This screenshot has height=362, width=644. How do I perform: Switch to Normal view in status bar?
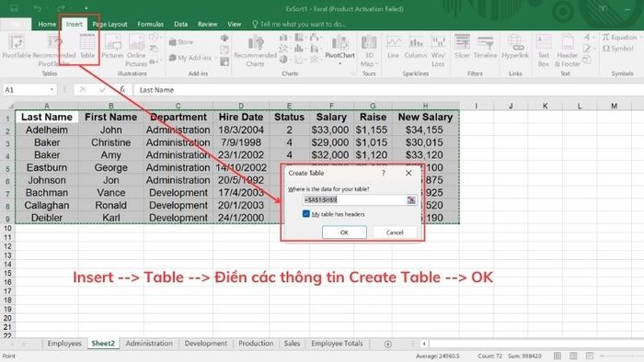pos(558,356)
